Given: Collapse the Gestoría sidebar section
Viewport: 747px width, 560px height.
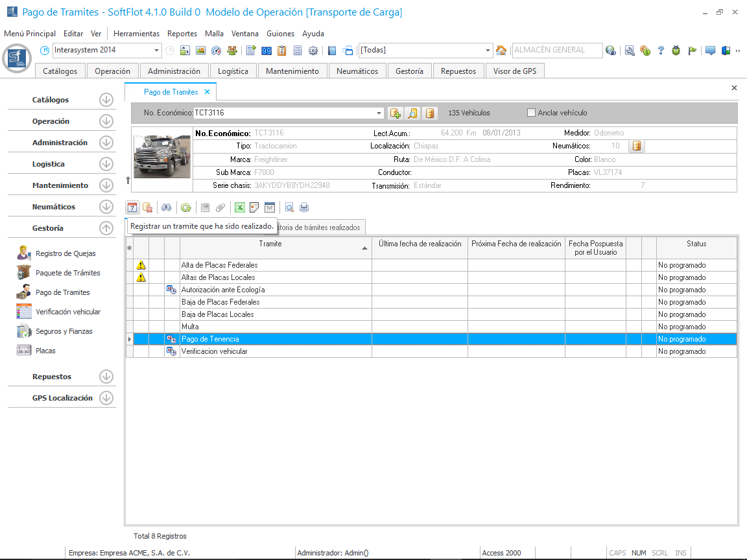Looking at the screenshot, I should pyautogui.click(x=106, y=228).
